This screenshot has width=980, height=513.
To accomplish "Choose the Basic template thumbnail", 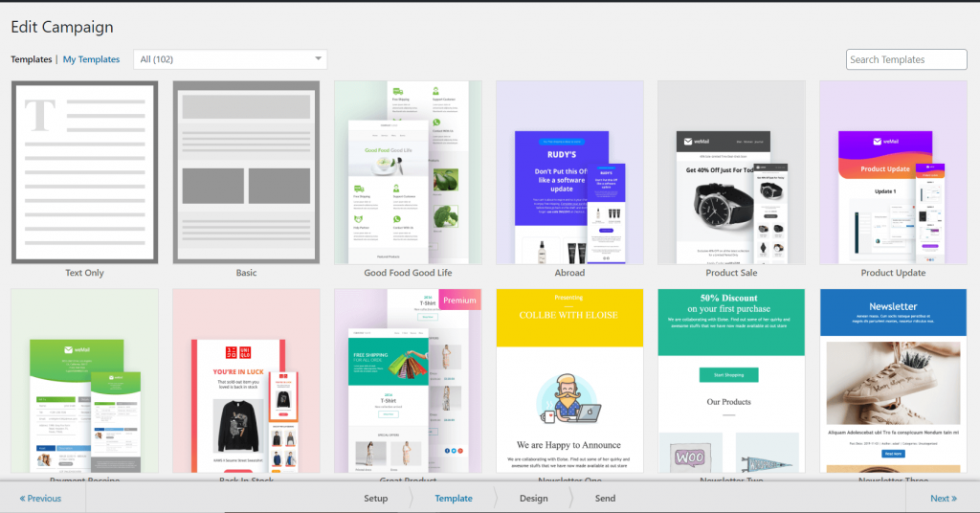I will (246, 172).
